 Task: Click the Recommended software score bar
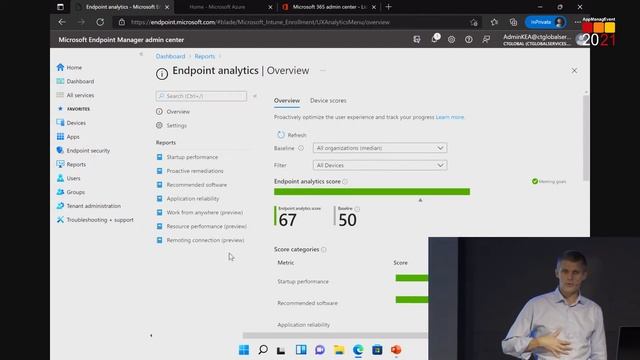[412, 300]
